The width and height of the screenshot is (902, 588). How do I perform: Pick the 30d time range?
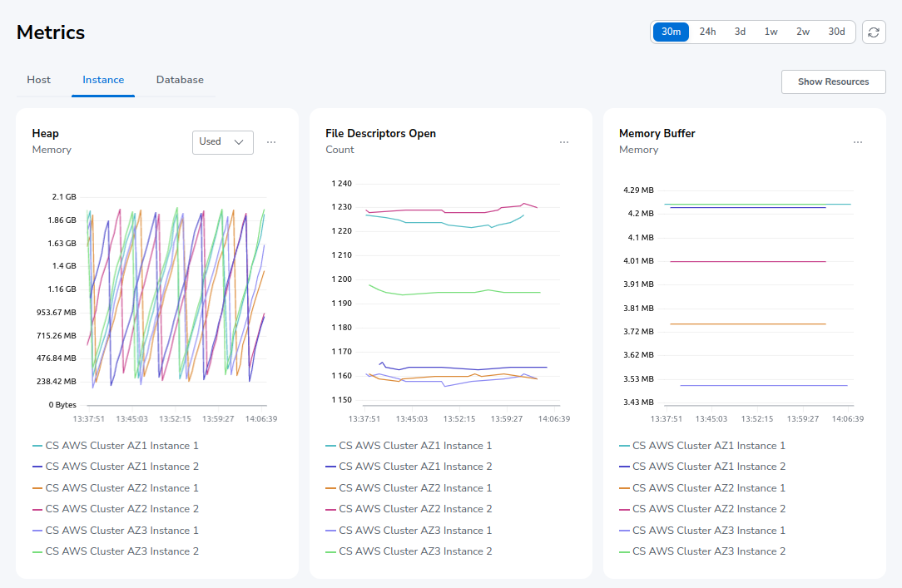(836, 32)
